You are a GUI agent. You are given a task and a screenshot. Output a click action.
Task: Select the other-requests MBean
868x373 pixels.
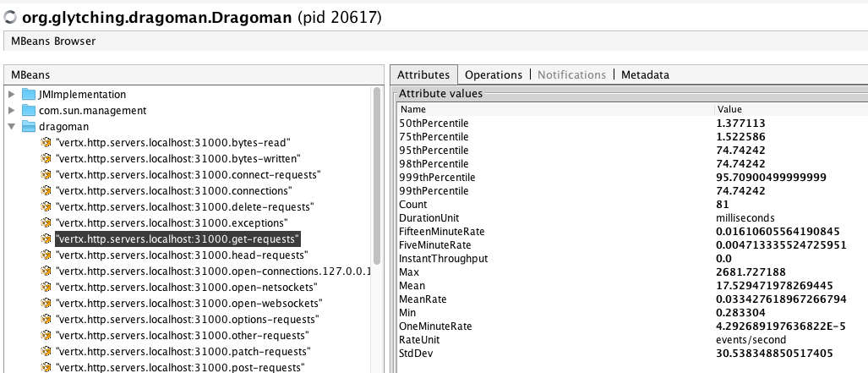[x=182, y=336]
